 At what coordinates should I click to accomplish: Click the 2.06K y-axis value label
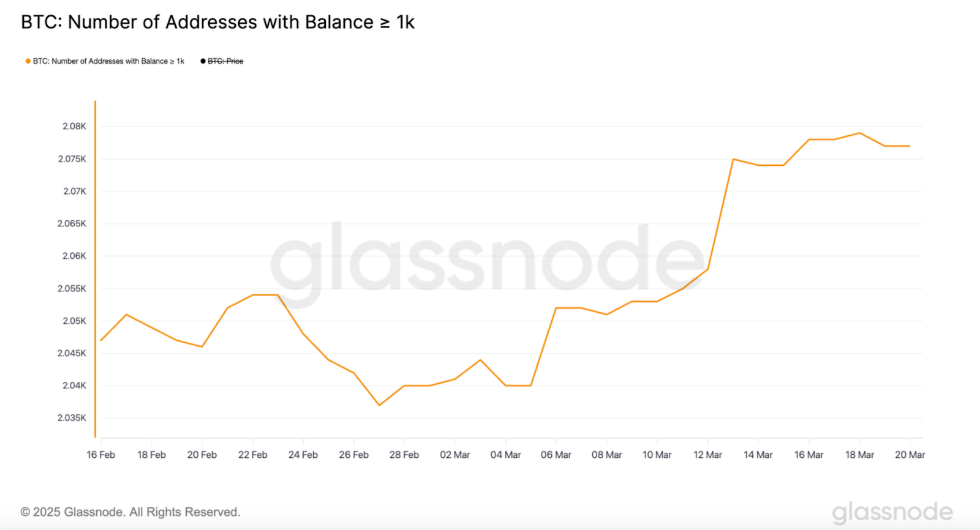(74, 256)
